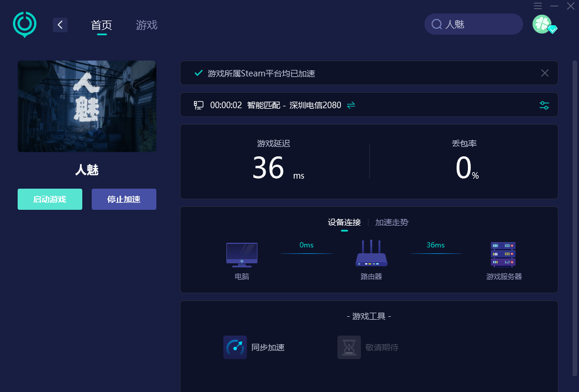Click the 敬请期待 hourglass icon

pos(349,347)
